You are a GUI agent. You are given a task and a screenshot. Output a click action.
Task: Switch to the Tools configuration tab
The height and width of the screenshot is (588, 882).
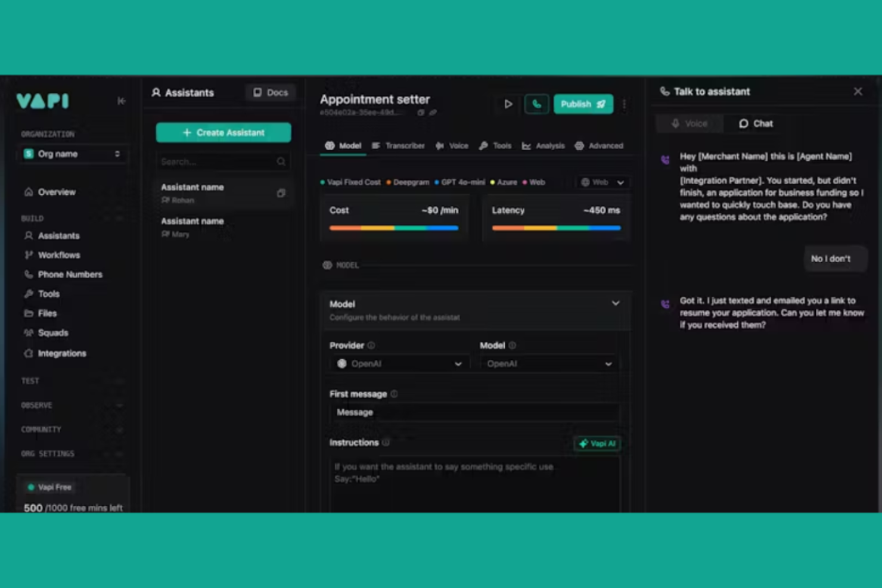point(495,145)
